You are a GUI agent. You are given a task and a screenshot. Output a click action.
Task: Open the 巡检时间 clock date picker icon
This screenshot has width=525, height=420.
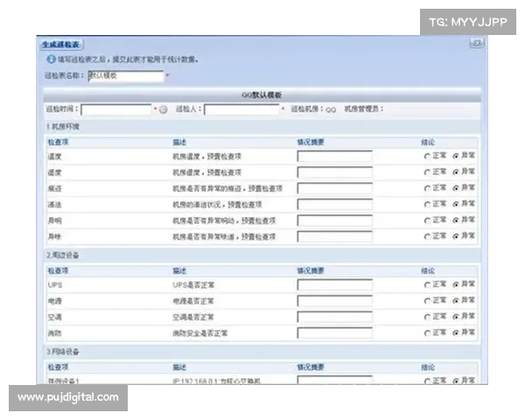(163, 109)
